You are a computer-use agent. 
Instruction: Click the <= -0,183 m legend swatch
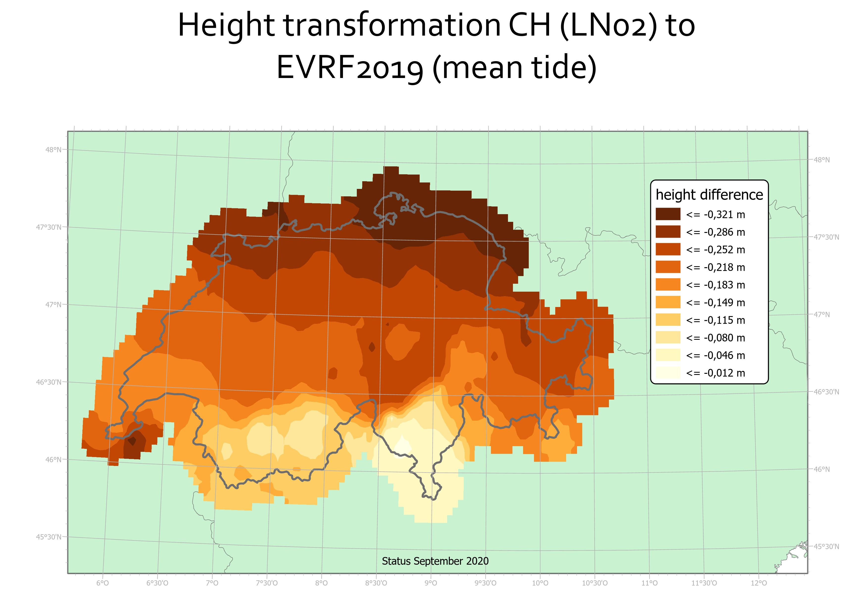(668, 284)
